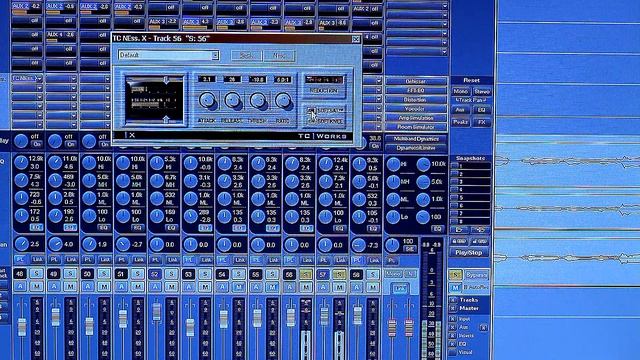
Task: Click the Mono button under Reset
Action: pyautogui.click(x=460, y=91)
